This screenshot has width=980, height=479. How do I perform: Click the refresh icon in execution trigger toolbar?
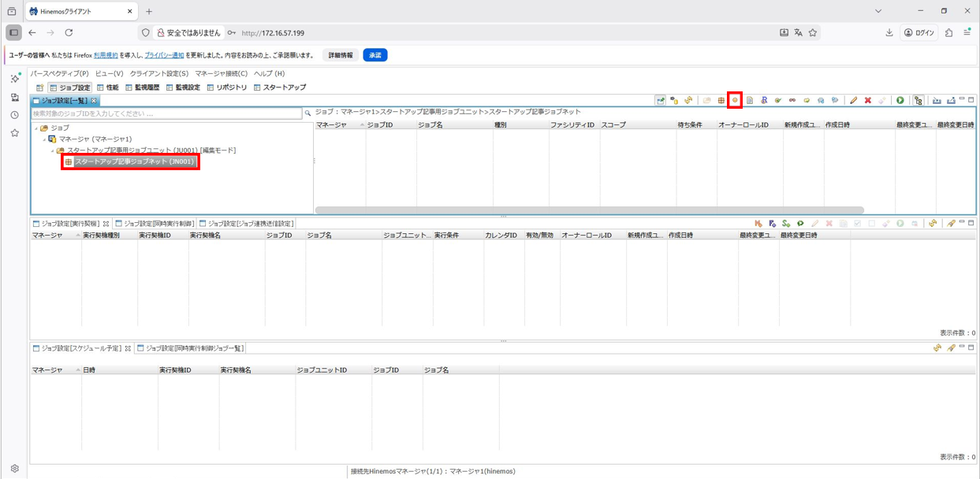pyautogui.click(x=933, y=224)
